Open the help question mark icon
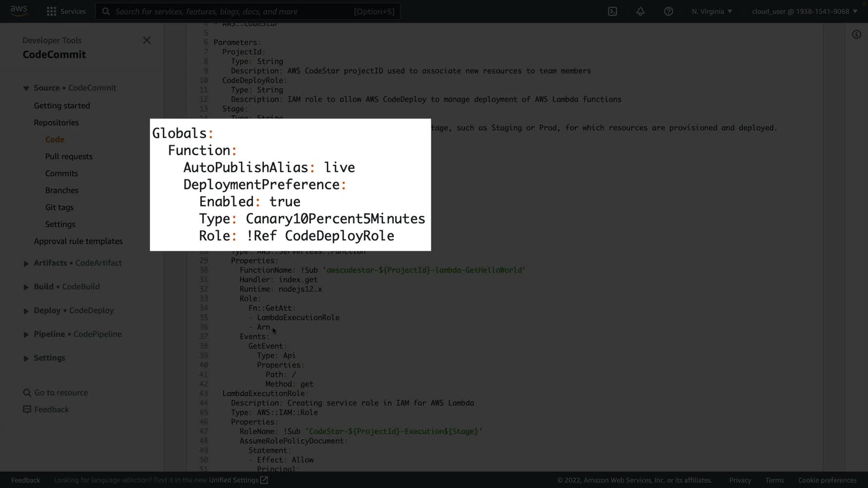Screen dimensions: 868x488 [x=668, y=11]
